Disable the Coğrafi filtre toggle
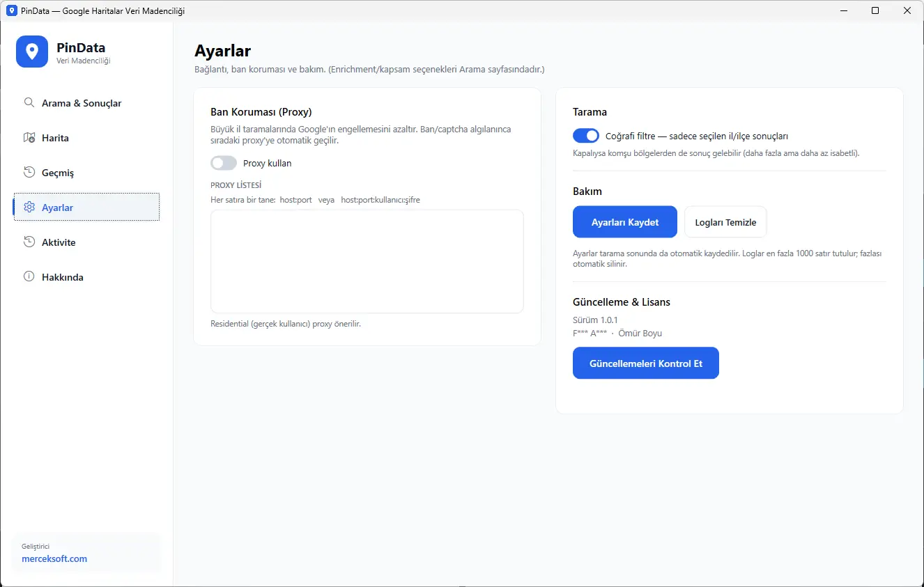The height and width of the screenshot is (587, 924). (x=586, y=136)
